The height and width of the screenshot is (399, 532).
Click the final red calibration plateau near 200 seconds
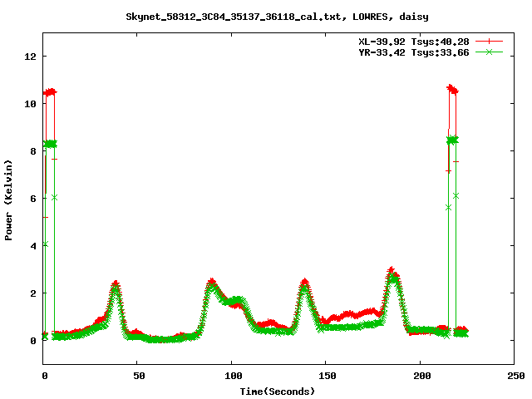(x=452, y=90)
